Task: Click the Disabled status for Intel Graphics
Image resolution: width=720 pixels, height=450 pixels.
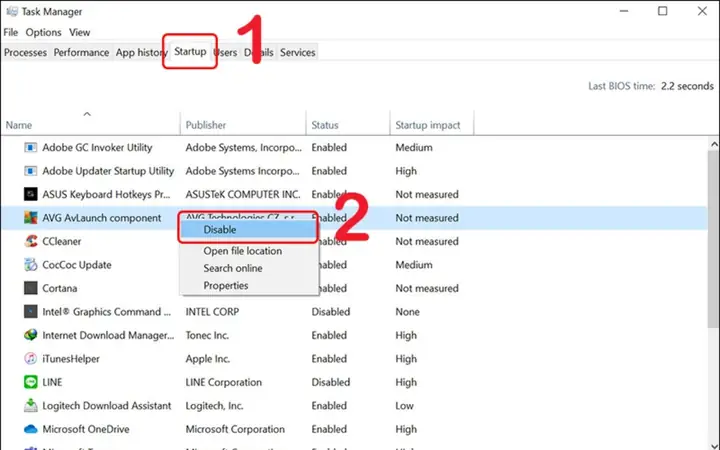Action: 331,311
